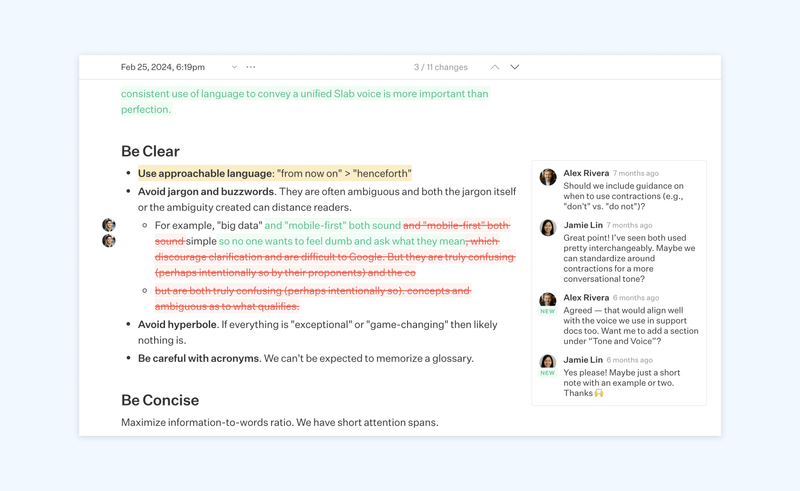The width and height of the screenshot is (800, 491).
Task: Click Jamie Lin's avatar on the 'Great point!' reply
Action: [548, 228]
